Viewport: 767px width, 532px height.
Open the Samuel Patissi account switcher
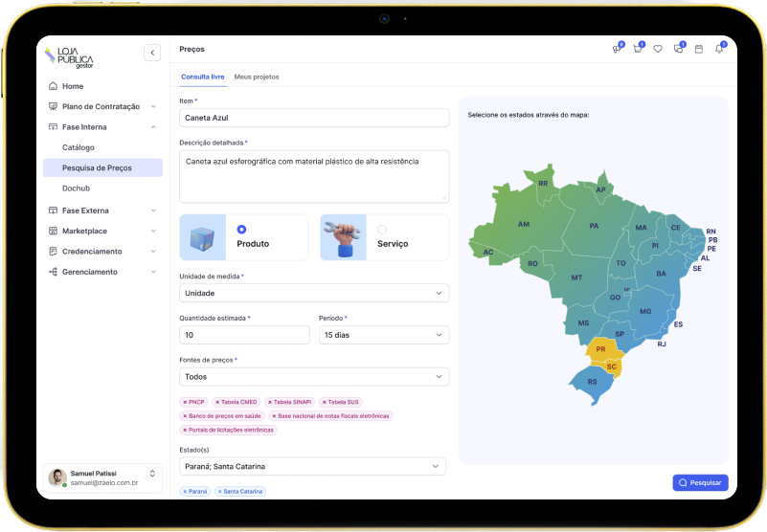(x=151, y=473)
